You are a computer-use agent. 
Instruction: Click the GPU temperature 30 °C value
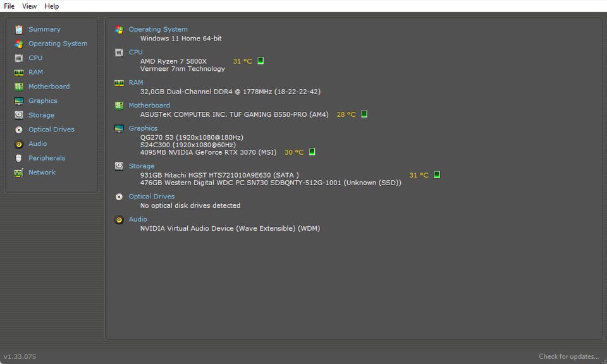(294, 152)
